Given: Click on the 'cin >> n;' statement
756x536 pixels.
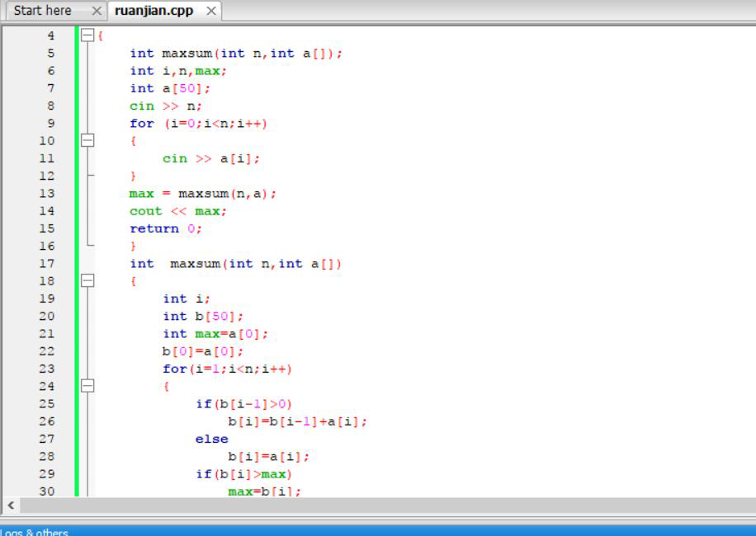Looking at the screenshot, I should 165,106.
